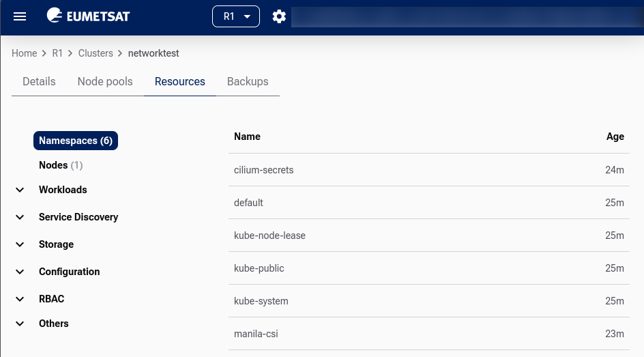Click the Workloads sidebar label
Viewport: 644px width, 357px height.
coord(63,190)
